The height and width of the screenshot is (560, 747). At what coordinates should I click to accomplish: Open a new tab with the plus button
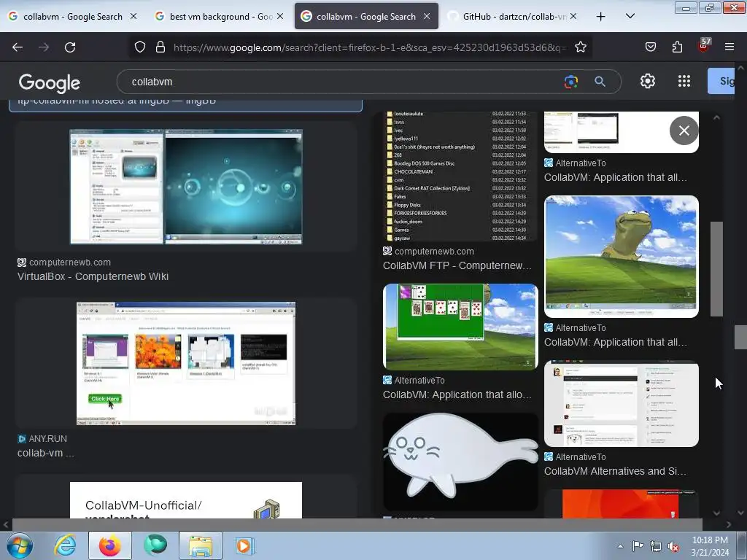tap(601, 16)
